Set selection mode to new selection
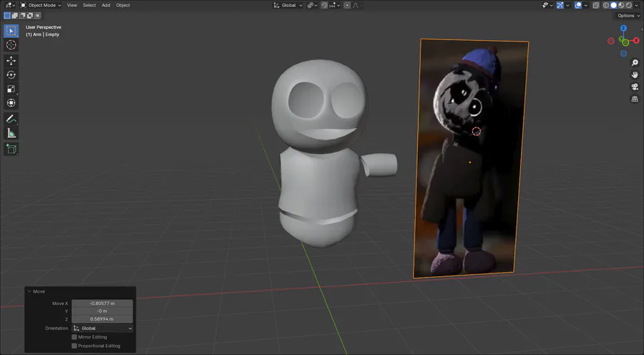644x355 pixels. pyautogui.click(x=7, y=16)
